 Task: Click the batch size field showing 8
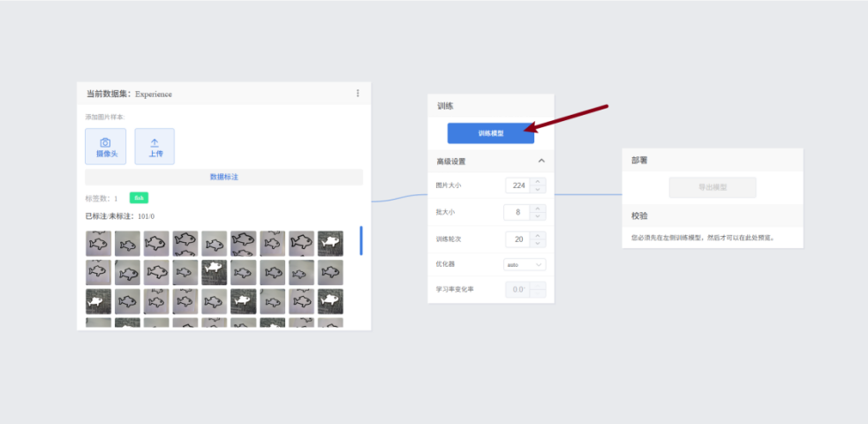pos(518,212)
